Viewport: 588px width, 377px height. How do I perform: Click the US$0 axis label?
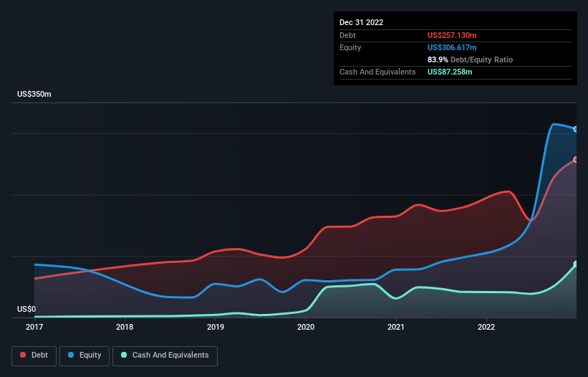click(x=26, y=309)
